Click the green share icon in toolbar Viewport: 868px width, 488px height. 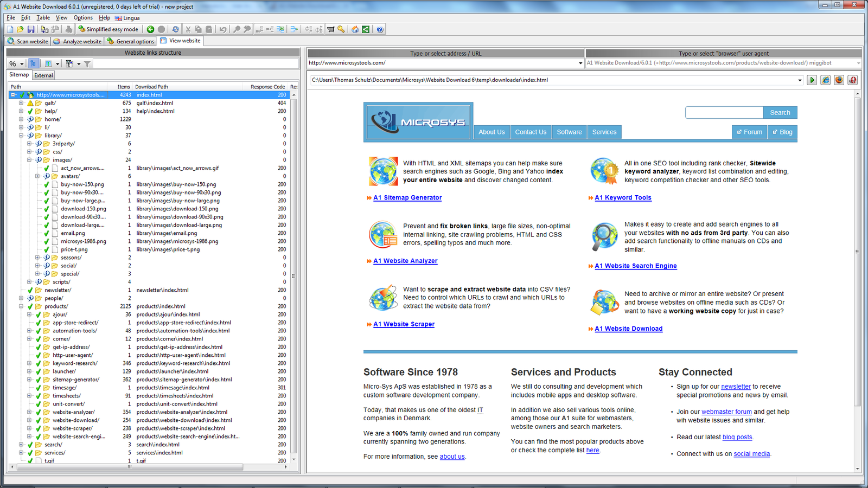[x=366, y=29]
